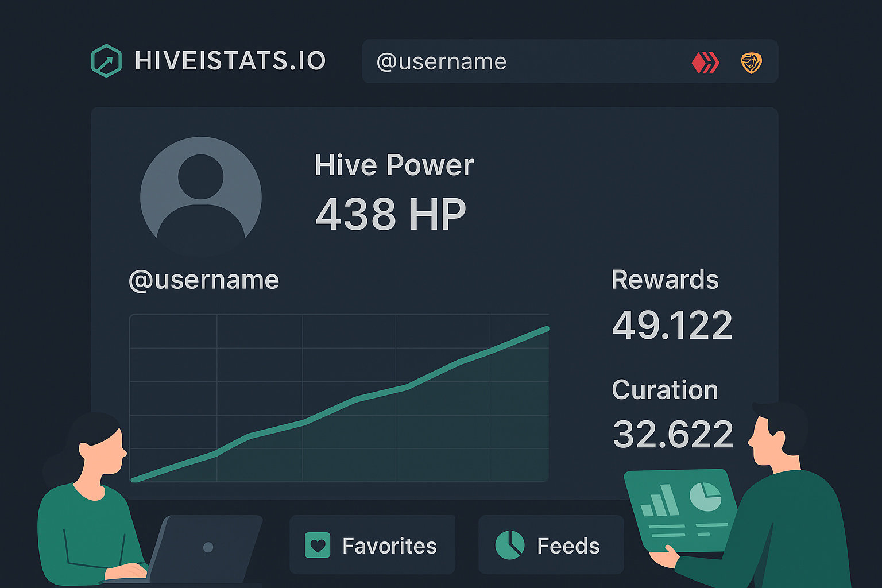Click the green growth line chart
This screenshot has height=588, width=882.
[339, 398]
